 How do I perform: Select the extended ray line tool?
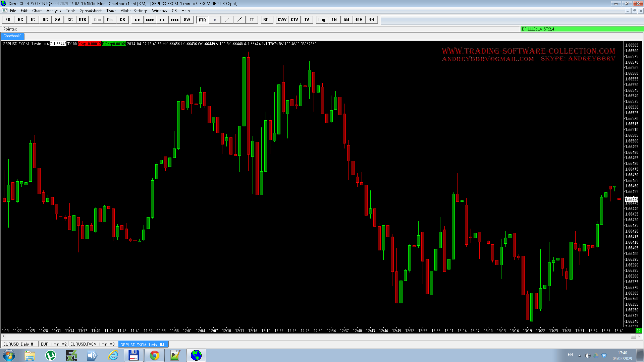point(239,20)
